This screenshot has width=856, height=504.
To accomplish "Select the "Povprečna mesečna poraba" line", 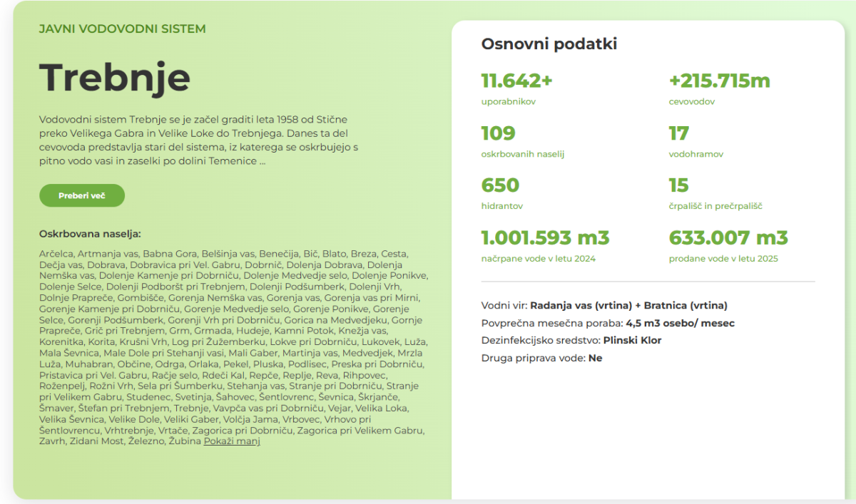I will 608,324.
